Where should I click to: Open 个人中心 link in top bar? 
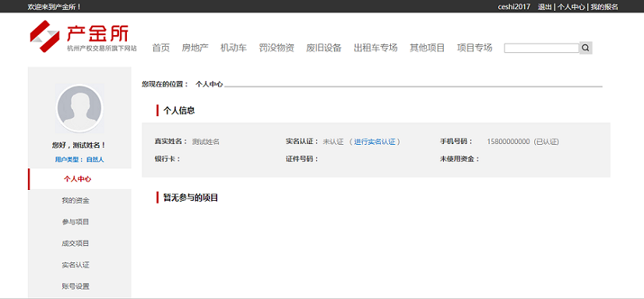[572, 7]
